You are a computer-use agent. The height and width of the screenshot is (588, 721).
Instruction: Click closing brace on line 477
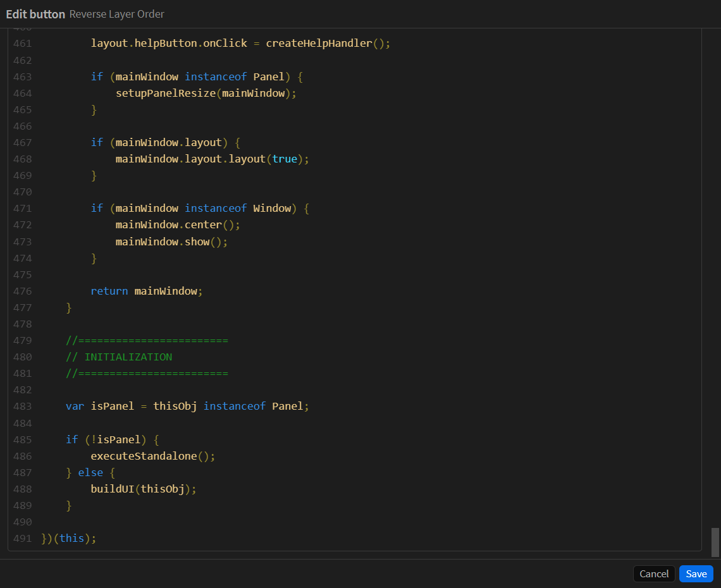69,307
